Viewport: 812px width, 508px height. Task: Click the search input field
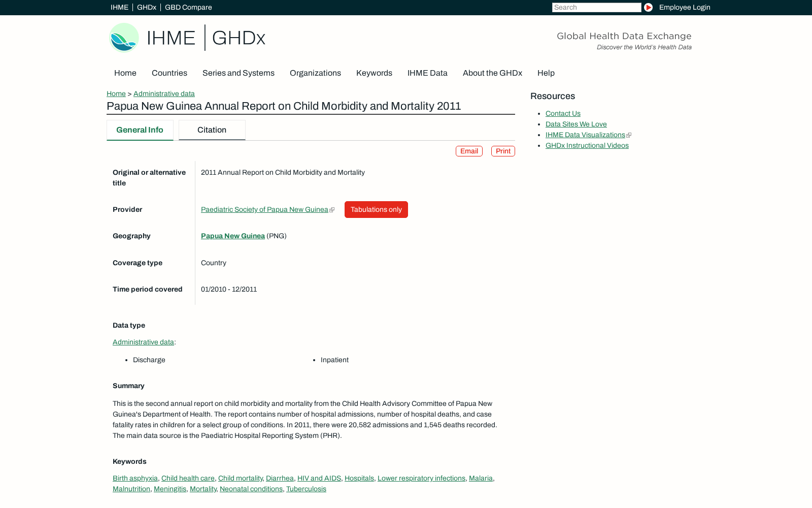click(x=597, y=8)
